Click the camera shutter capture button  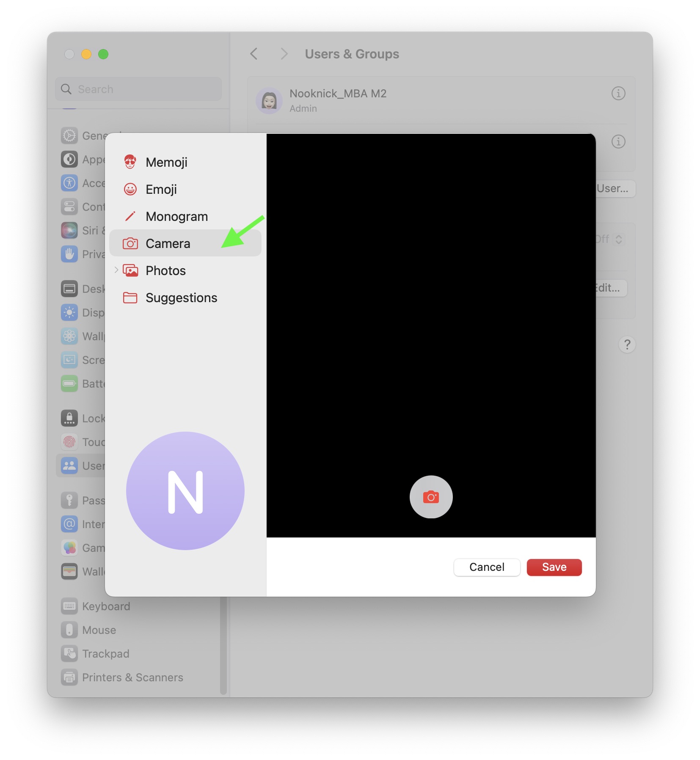[x=431, y=497]
